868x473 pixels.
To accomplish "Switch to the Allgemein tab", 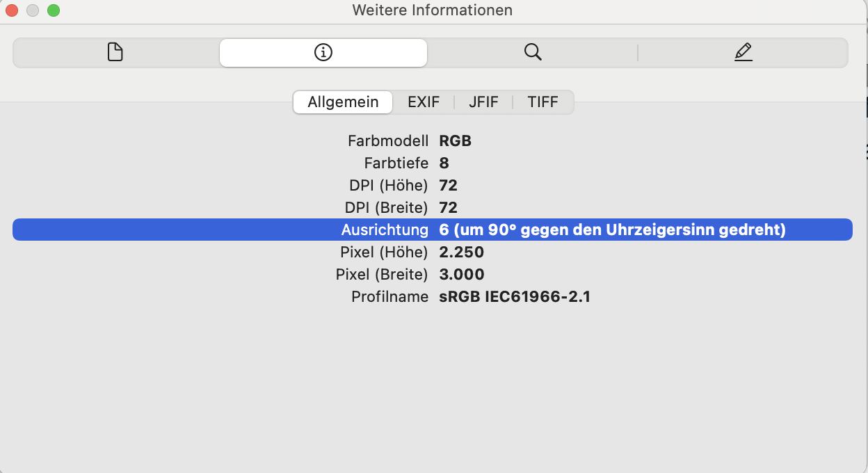I will (x=343, y=102).
